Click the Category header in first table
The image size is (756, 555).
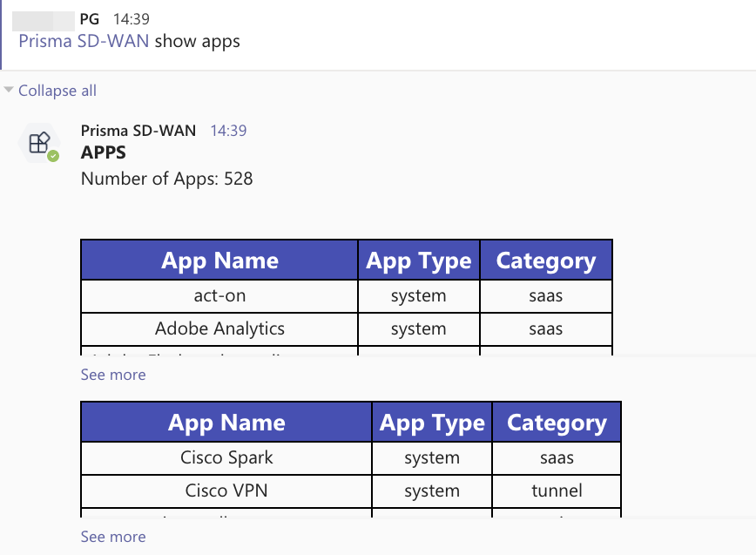(545, 261)
